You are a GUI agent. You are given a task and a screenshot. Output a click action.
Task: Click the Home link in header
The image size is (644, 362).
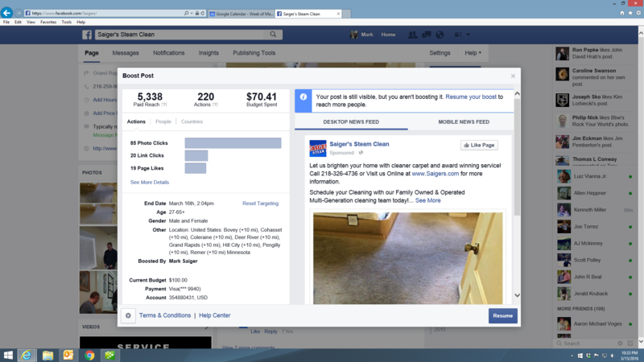coord(388,35)
